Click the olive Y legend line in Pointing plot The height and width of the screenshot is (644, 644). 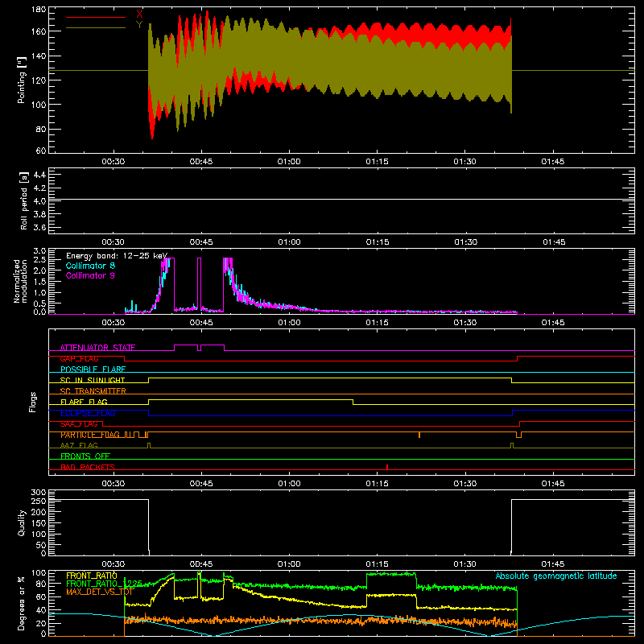[x=96, y=27]
